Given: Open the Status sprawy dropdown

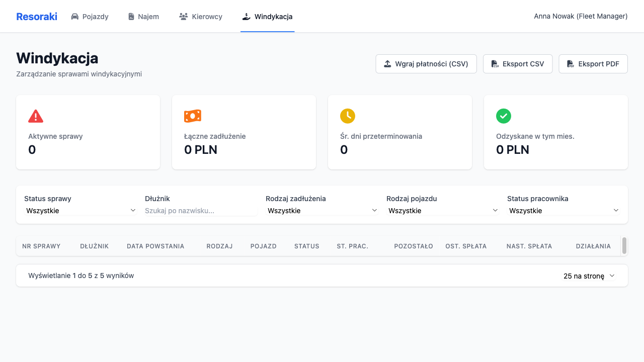Looking at the screenshot, I should [x=80, y=211].
